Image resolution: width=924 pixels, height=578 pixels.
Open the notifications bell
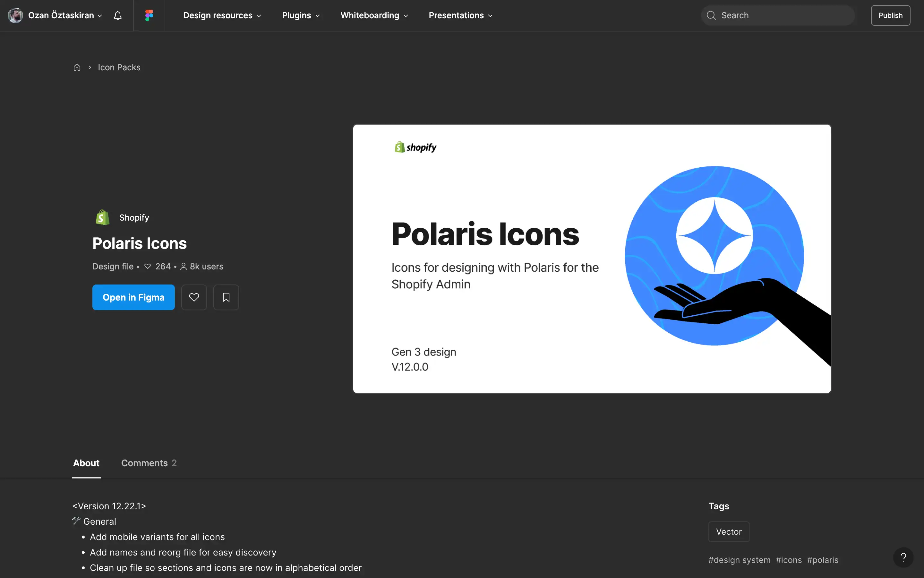(118, 15)
